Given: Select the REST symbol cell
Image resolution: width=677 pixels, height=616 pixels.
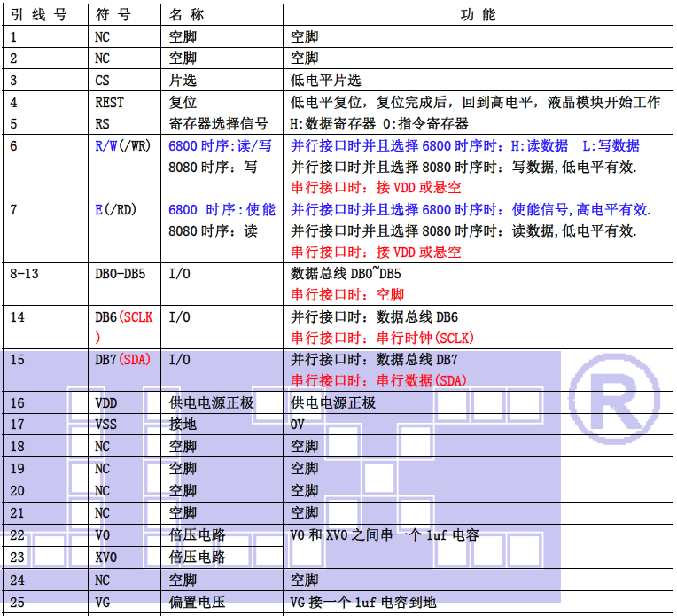Looking at the screenshot, I should pos(109,103).
